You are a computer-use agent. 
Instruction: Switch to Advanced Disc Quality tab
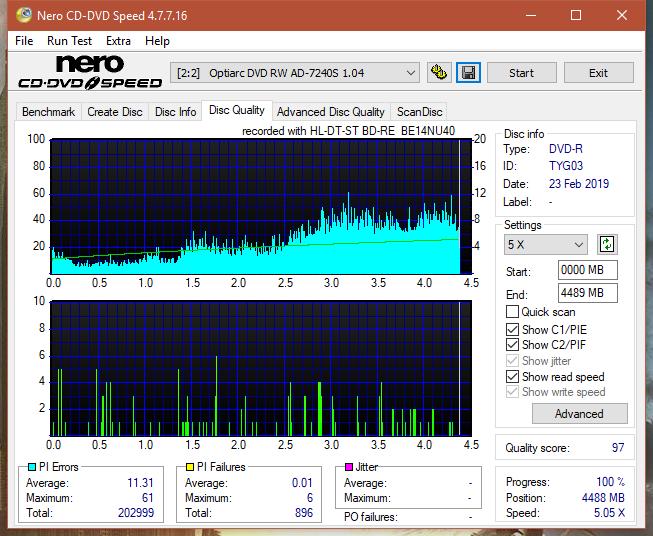(331, 112)
